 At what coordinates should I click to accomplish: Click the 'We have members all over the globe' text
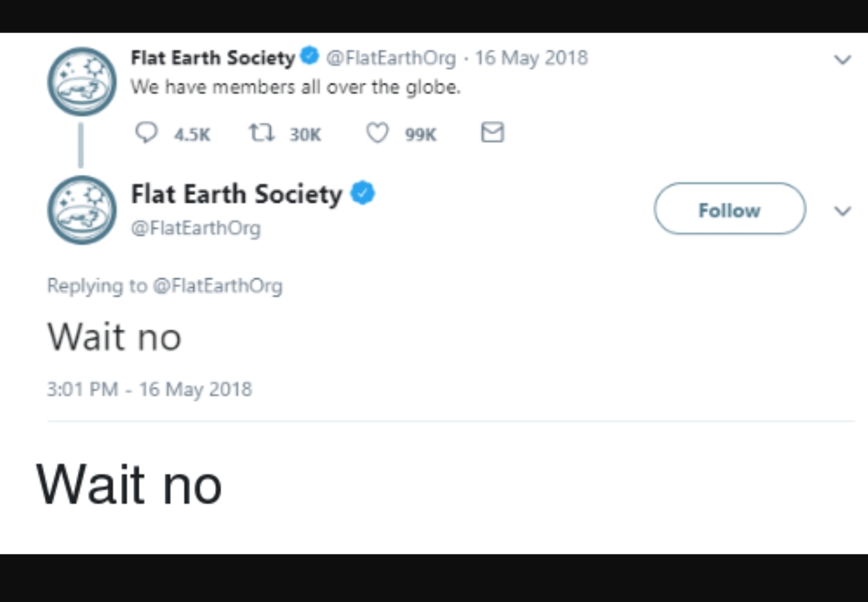pos(295,87)
